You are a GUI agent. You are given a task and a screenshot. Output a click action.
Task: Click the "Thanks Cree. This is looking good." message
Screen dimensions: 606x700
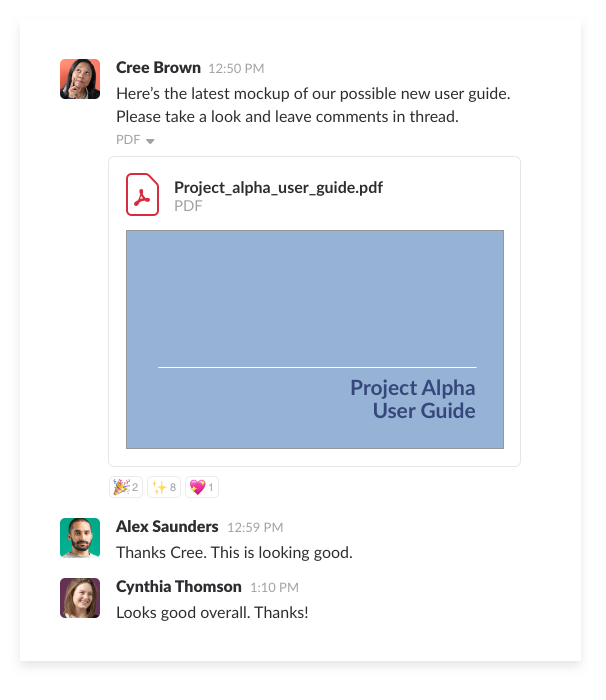coord(234,552)
